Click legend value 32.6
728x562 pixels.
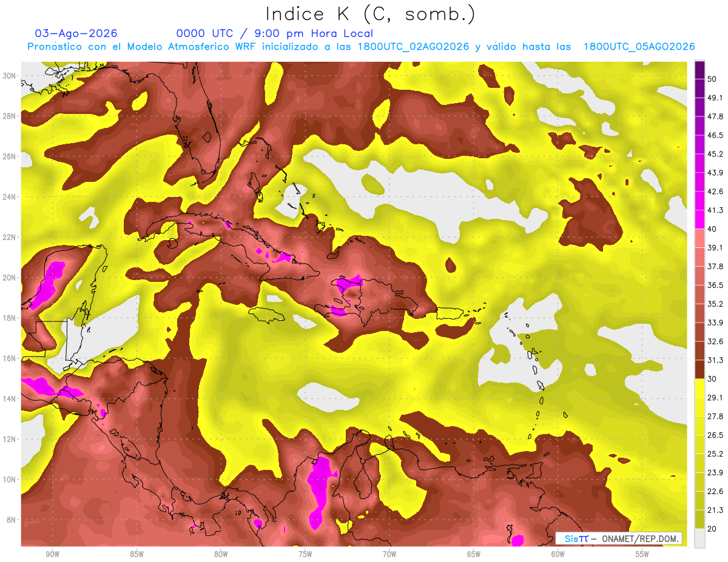[716, 341]
